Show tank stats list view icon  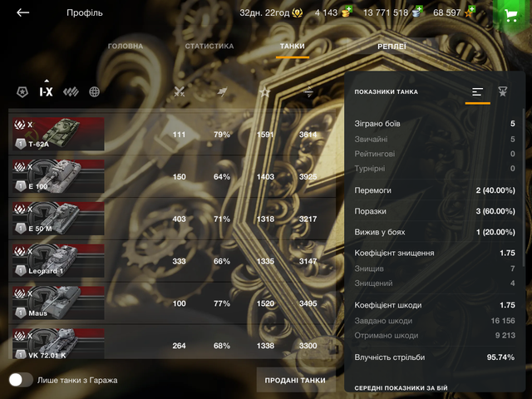pos(477,91)
